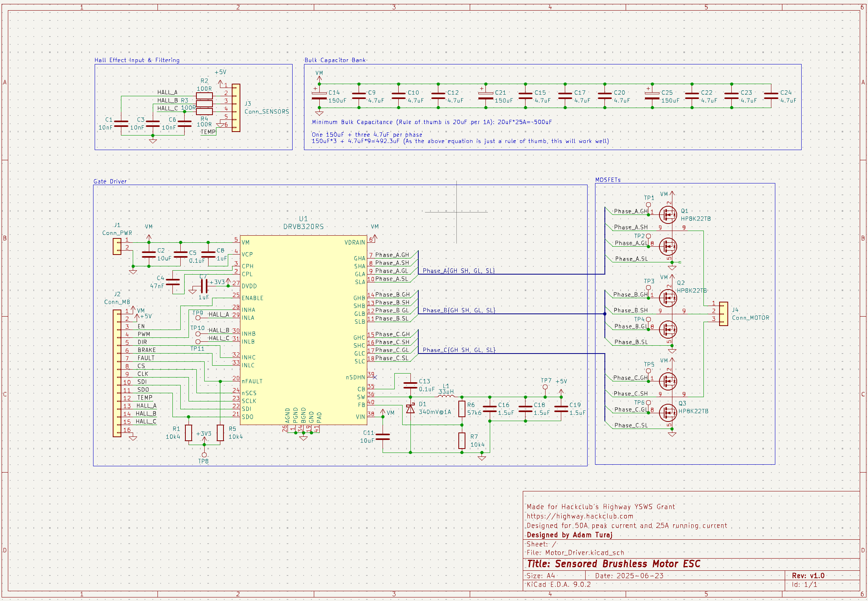Click the TP8 test point symbol
The image size is (868, 601).
[x=204, y=454]
